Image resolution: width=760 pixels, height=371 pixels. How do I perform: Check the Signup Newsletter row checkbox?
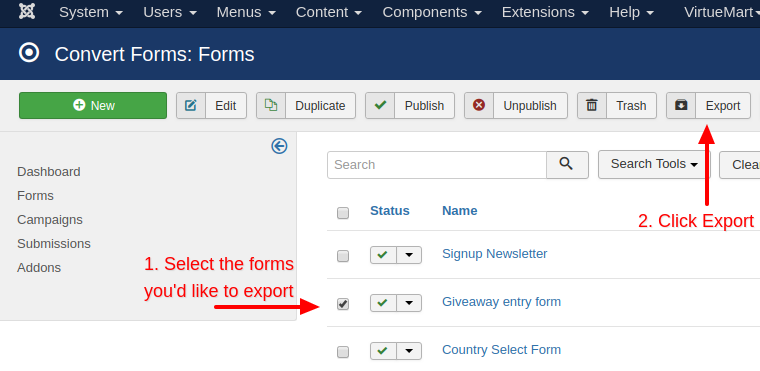coord(343,256)
